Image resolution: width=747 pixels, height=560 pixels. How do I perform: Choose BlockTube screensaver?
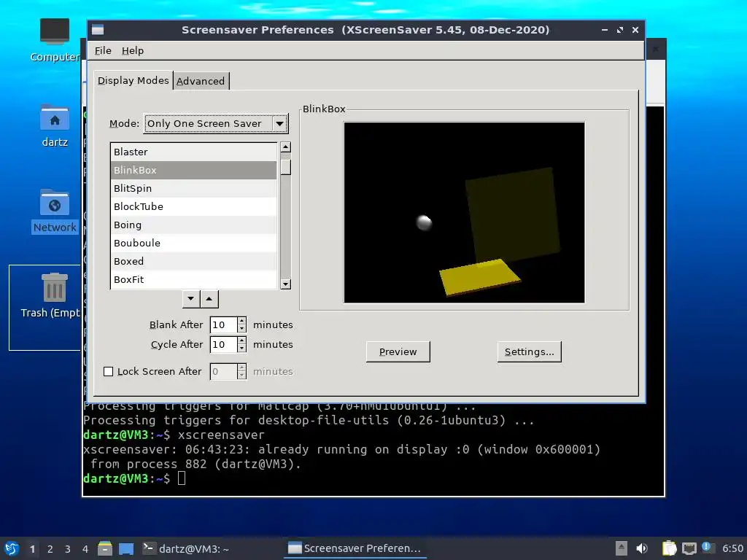pyautogui.click(x=193, y=206)
